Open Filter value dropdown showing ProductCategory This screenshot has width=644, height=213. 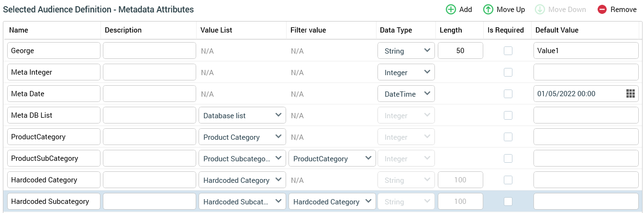[x=332, y=158]
